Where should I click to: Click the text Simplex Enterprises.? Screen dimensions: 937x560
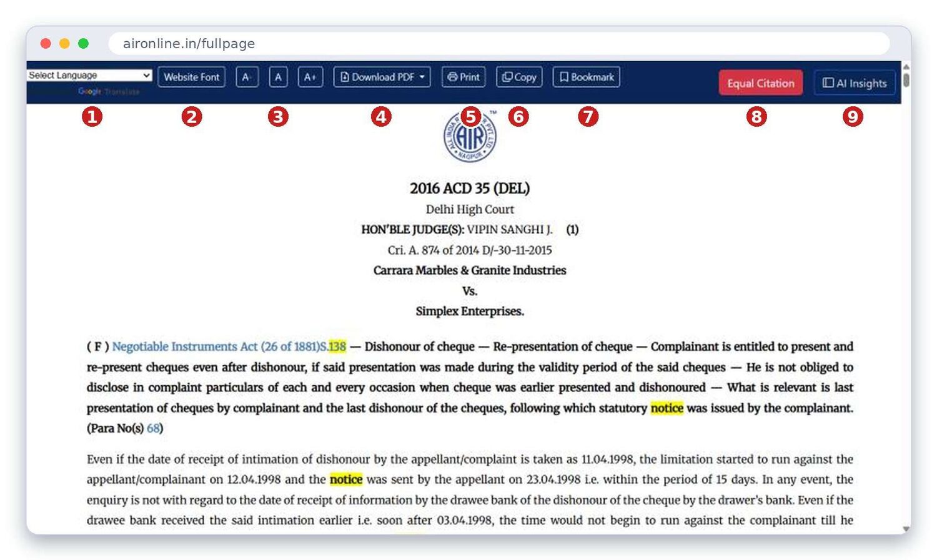[x=470, y=311]
